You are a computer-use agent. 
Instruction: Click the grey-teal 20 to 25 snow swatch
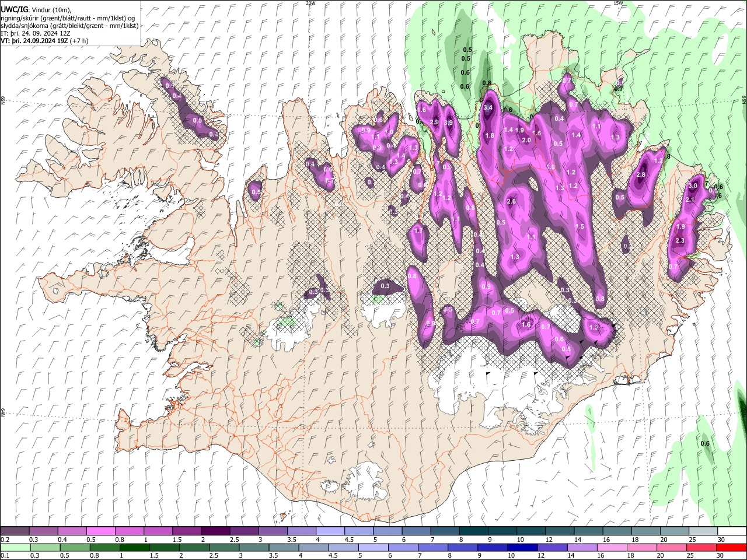(x=674, y=531)
